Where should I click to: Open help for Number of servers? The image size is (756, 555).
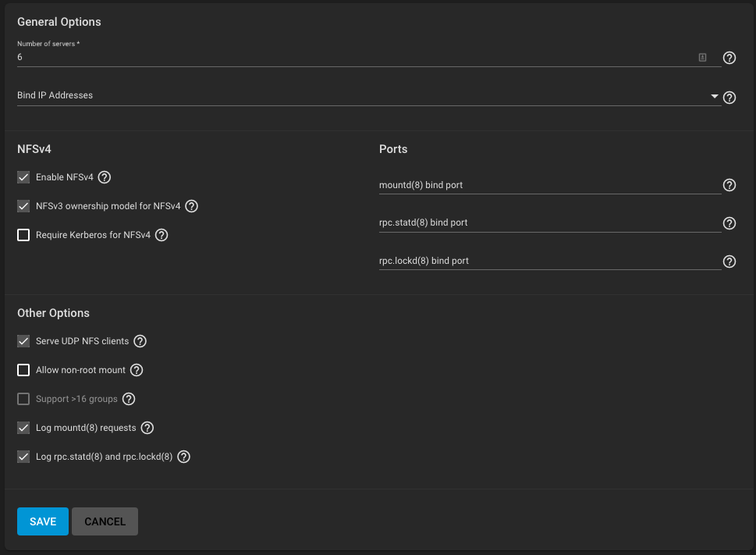(x=729, y=58)
